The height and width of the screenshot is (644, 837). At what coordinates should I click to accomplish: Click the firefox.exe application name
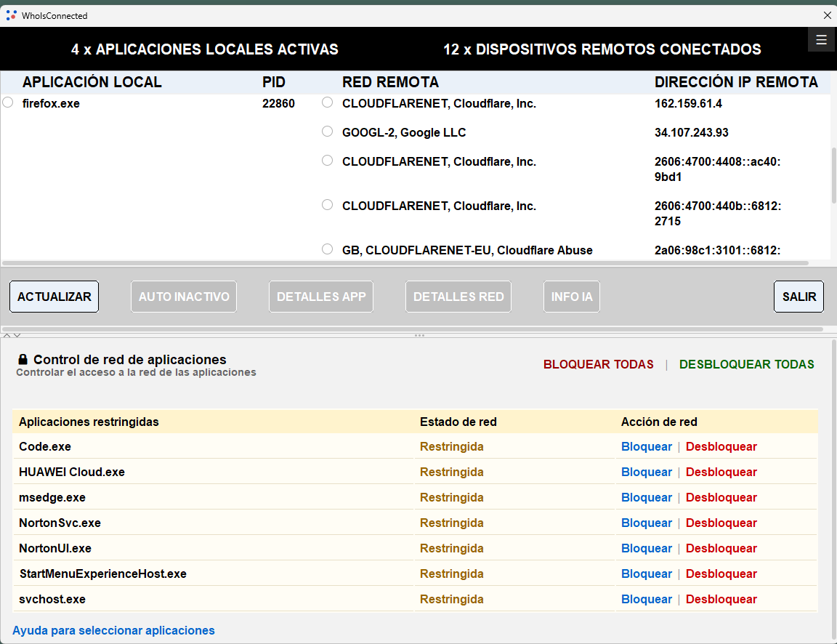(x=51, y=104)
